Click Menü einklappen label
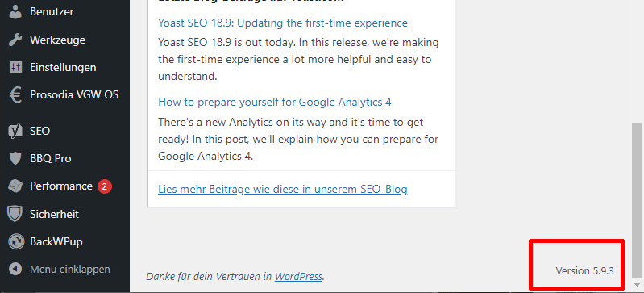 (x=70, y=269)
